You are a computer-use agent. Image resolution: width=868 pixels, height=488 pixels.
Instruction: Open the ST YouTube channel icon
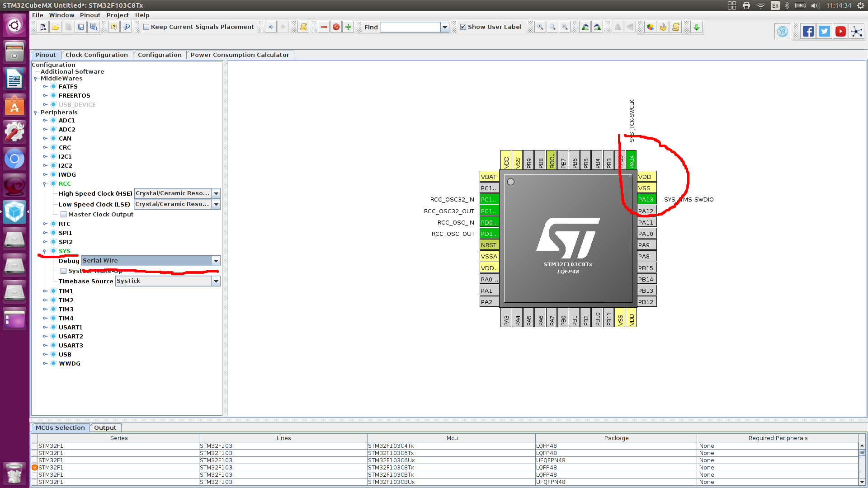[x=840, y=31]
